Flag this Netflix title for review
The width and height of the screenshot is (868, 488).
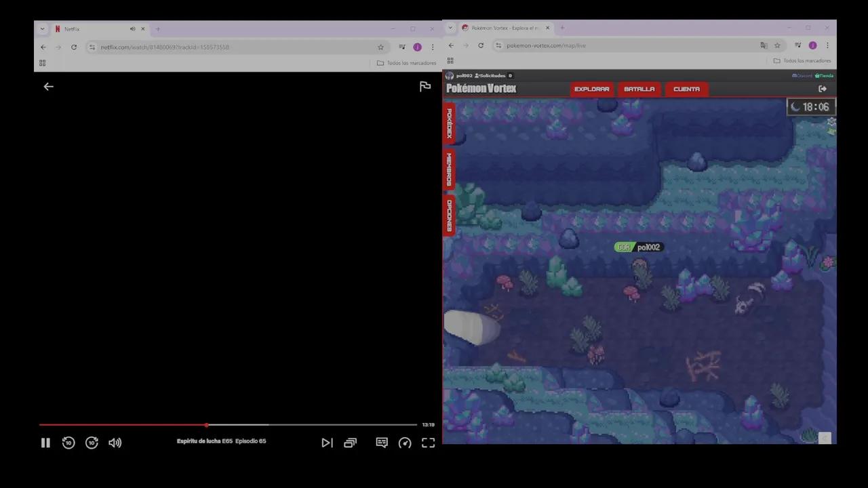coord(425,86)
